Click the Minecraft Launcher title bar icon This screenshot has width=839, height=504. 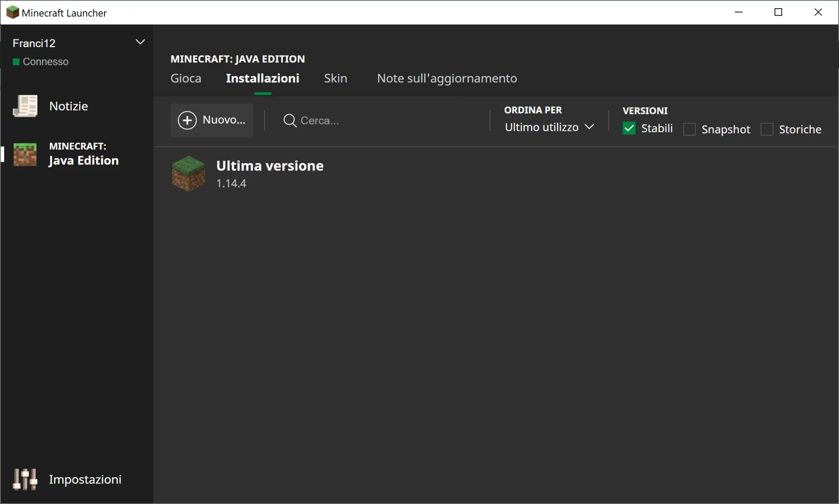click(12, 12)
